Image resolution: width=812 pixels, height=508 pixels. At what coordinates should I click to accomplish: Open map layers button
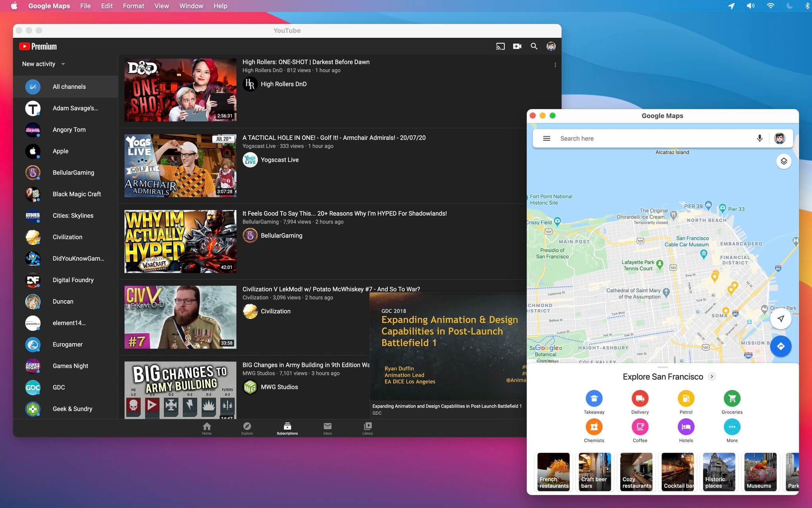click(x=784, y=161)
